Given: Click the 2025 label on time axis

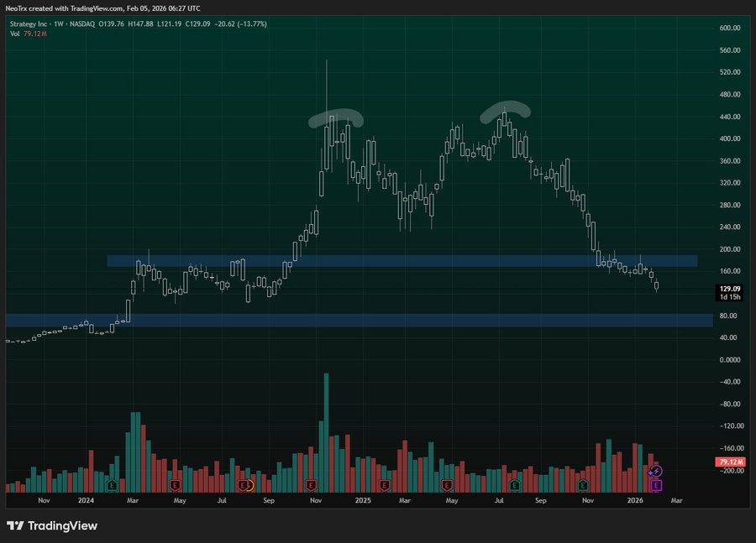Looking at the screenshot, I should 363,500.
